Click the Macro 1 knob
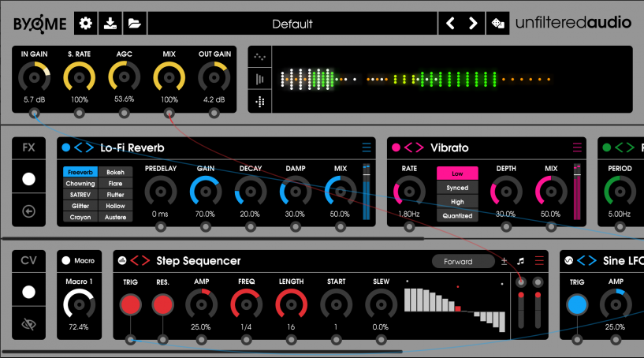 (x=77, y=304)
